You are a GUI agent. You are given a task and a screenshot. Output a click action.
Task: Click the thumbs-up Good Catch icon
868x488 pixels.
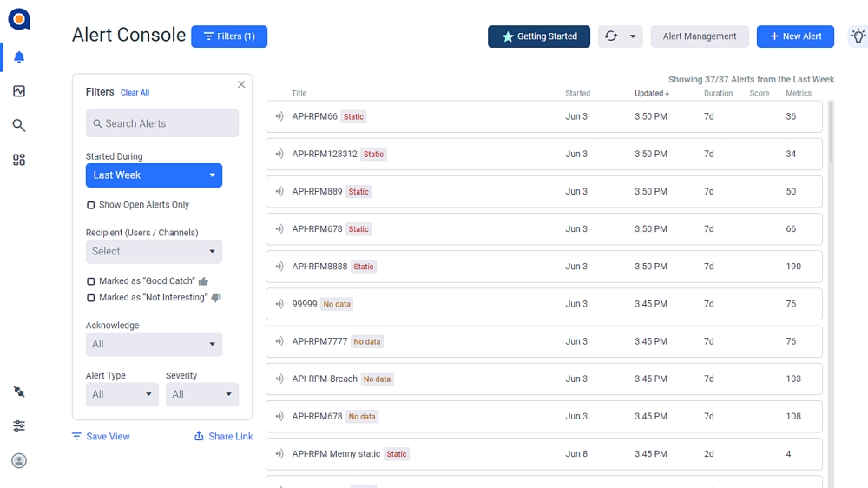pyautogui.click(x=203, y=281)
